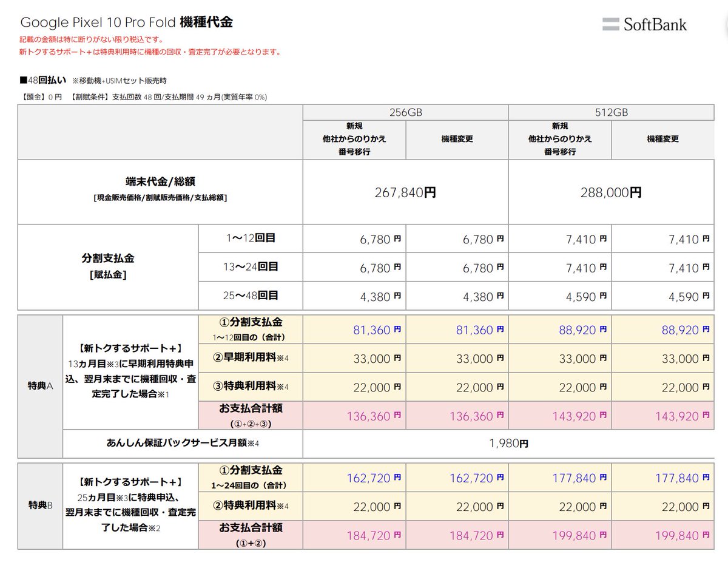Click '199,840円' in the 512GB 機種変更 column
Image resolution: width=728 pixels, height=568 pixels.
[x=682, y=535]
